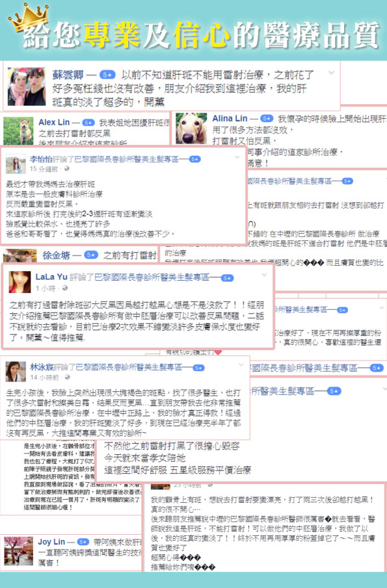Image resolution: width=387 pixels, height=588 pixels.
Task: Click Joy Lin's cherry blossom profile picture
Action: click(x=18, y=550)
